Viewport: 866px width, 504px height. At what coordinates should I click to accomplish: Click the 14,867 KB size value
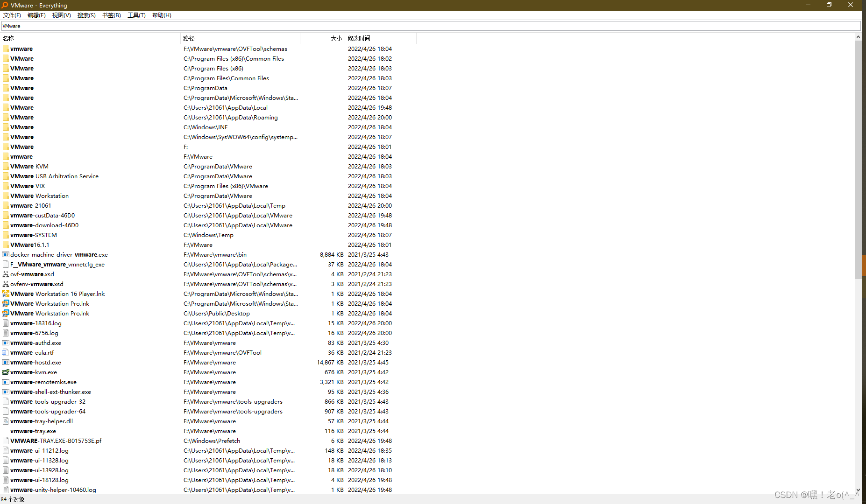click(330, 363)
